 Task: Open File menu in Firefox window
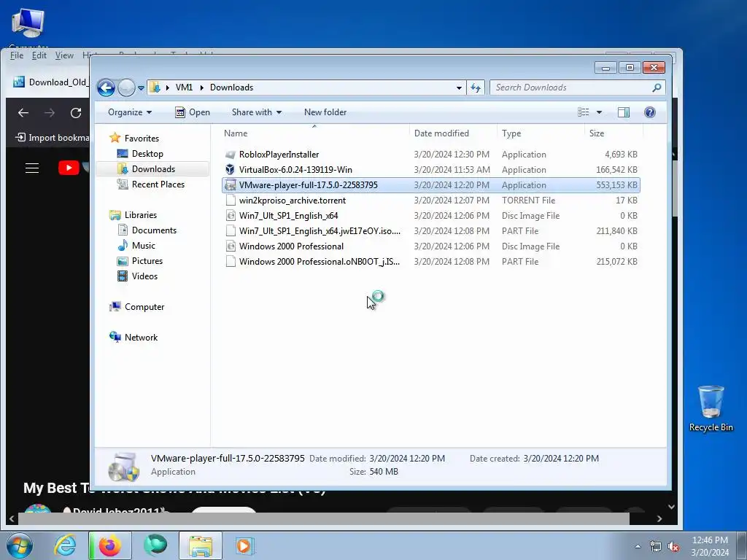(17, 55)
